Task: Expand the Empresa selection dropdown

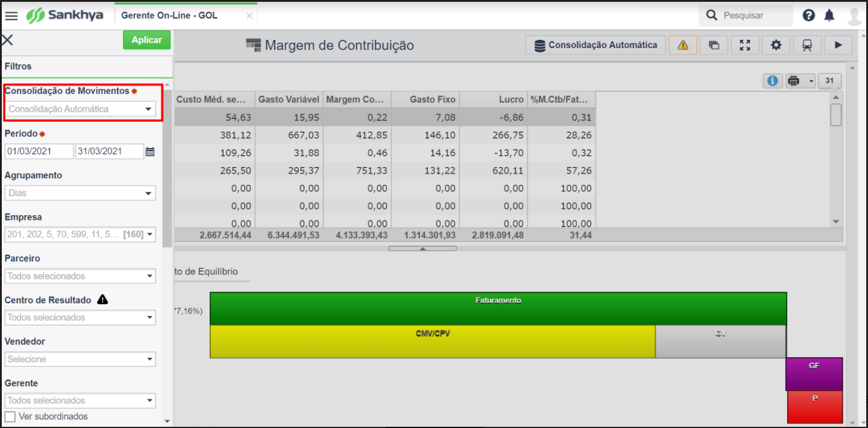Action: coord(149,235)
